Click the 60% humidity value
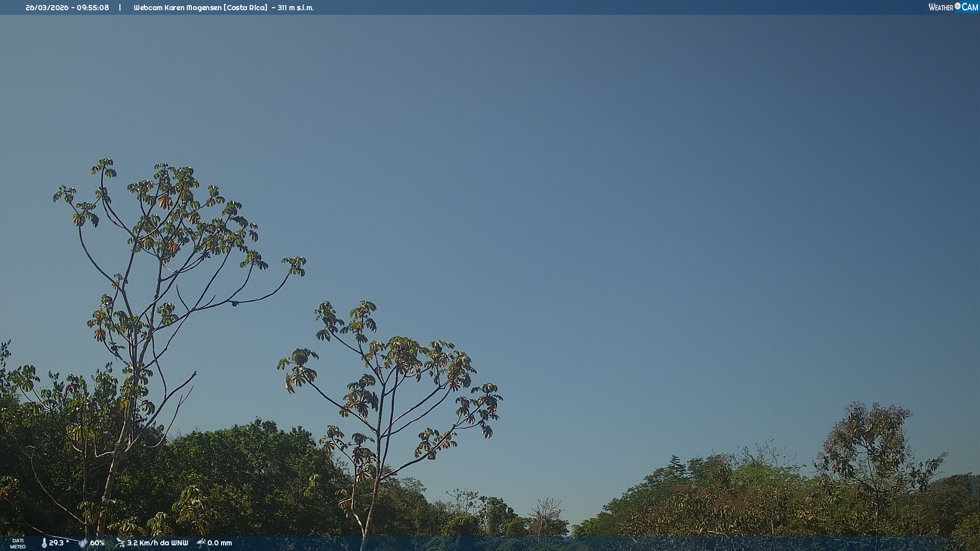 [x=97, y=543]
